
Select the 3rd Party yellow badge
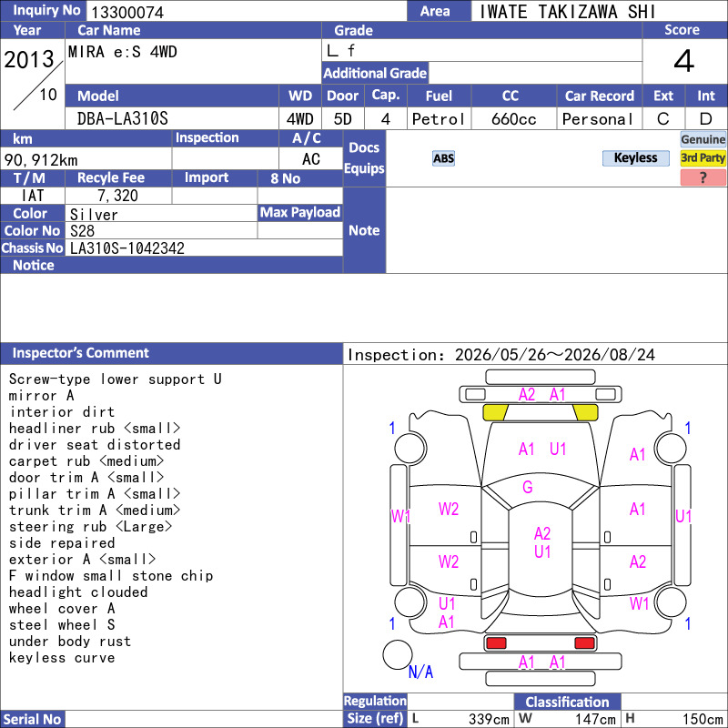[x=703, y=157]
